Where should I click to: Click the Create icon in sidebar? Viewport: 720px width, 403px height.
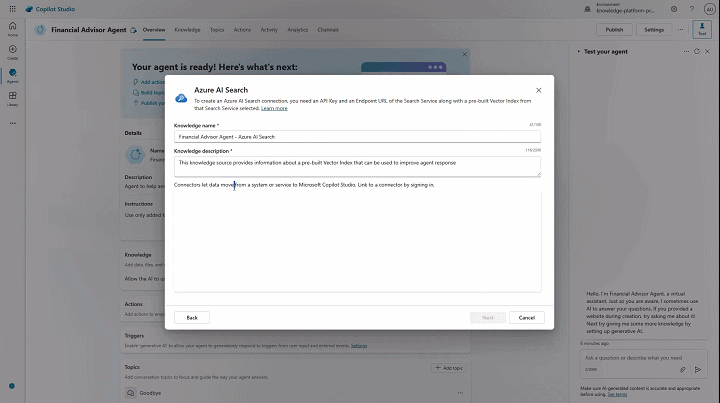coord(12,52)
